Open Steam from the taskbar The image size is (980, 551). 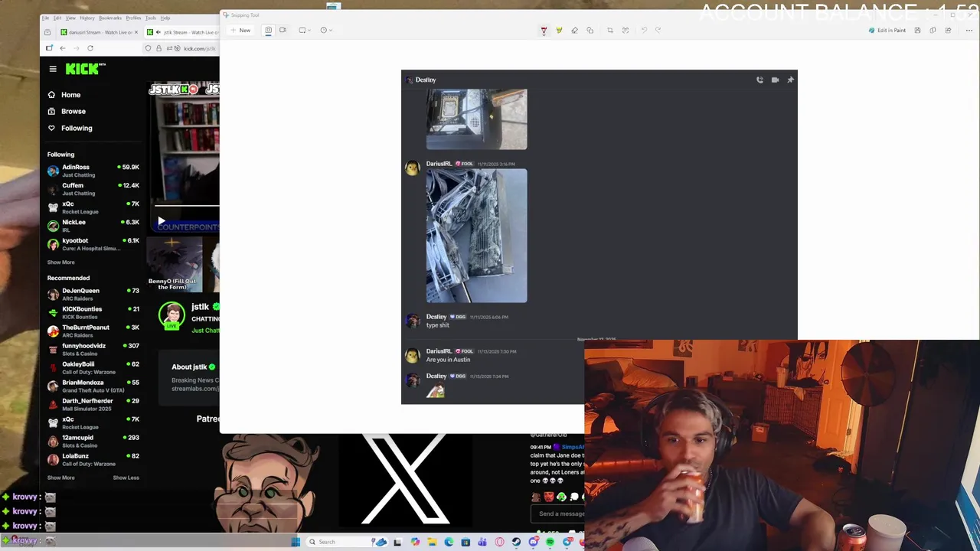(516, 542)
